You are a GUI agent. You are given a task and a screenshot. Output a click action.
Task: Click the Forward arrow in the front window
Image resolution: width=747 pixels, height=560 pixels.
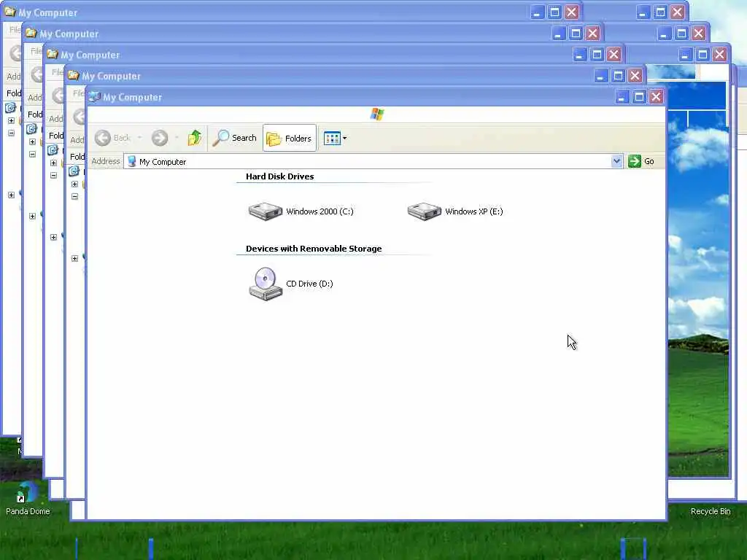click(160, 138)
